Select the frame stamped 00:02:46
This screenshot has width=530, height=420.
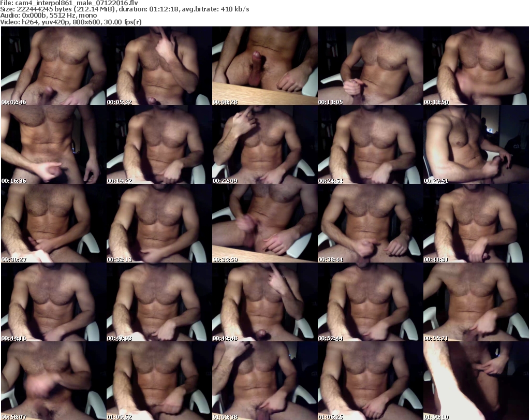point(54,66)
